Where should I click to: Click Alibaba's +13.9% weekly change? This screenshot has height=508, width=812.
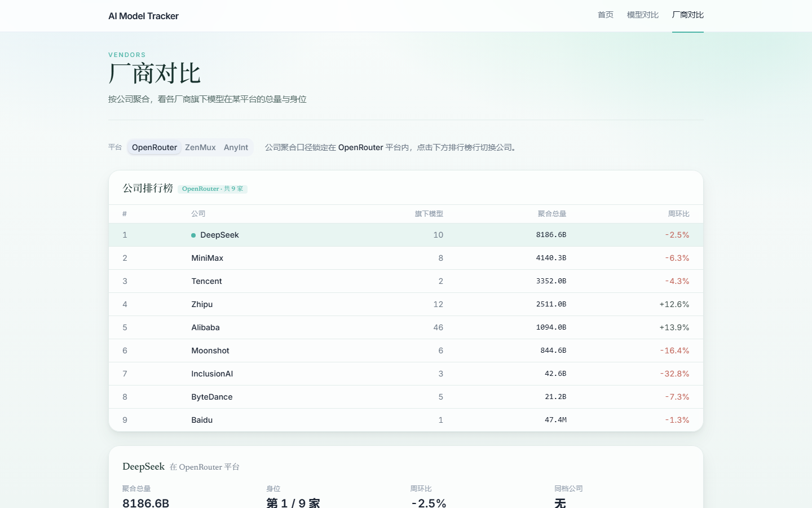[x=674, y=327]
